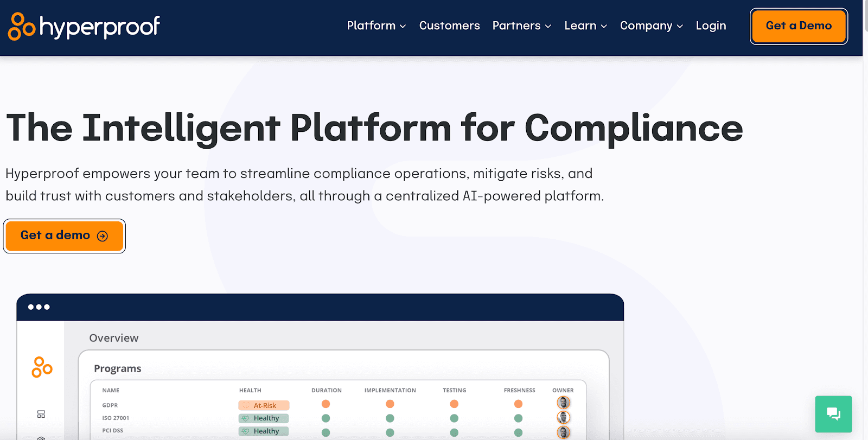Click the Get a Demo header button
Viewport: 868px width, 440px height.
coord(799,26)
